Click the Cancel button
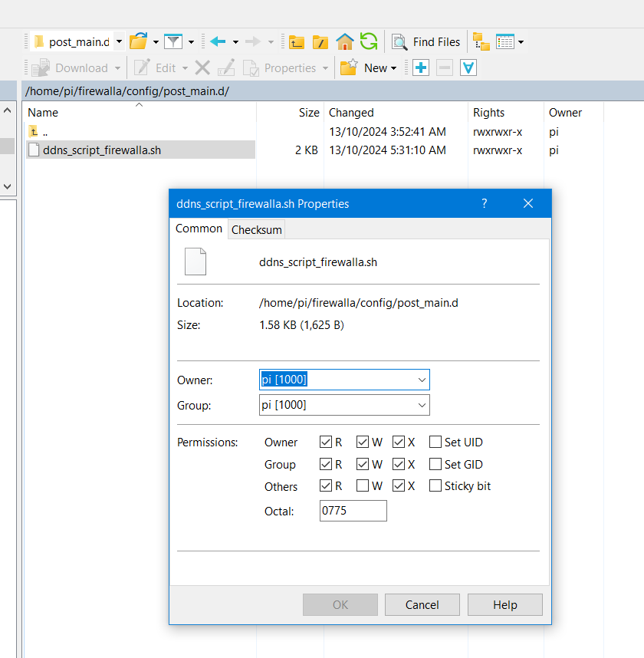The height and width of the screenshot is (658, 644). 422,604
